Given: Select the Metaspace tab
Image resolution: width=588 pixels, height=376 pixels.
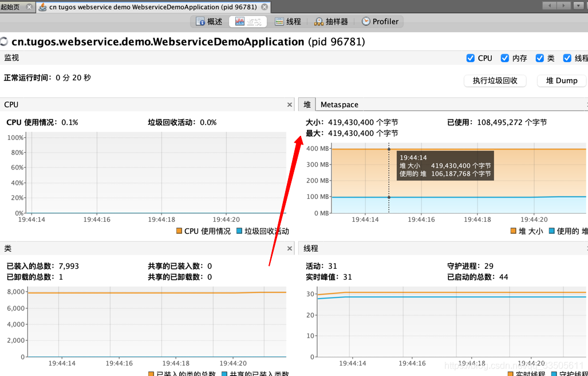Looking at the screenshot, I should [340, 105].
